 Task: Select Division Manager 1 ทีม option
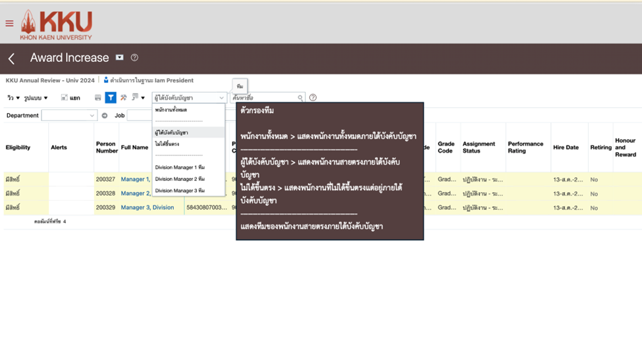click(x=180, y=167)
